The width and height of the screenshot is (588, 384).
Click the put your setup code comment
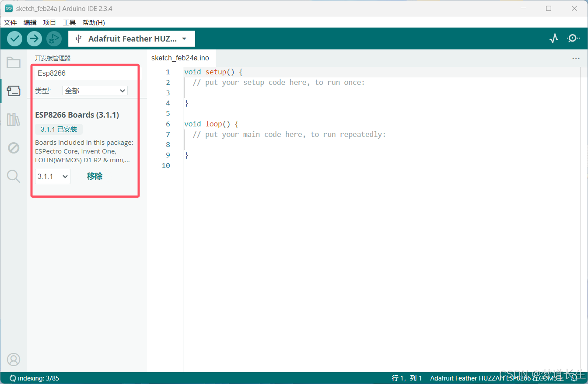pos(279,82)
